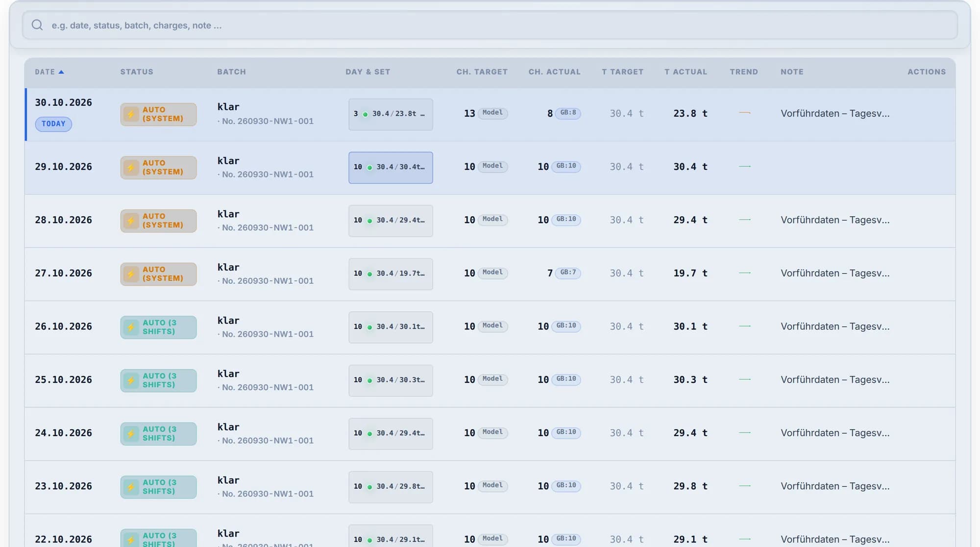Click lightning icon in 23.10.2026 status badge
980x547 pixels.
pos(131,488)
